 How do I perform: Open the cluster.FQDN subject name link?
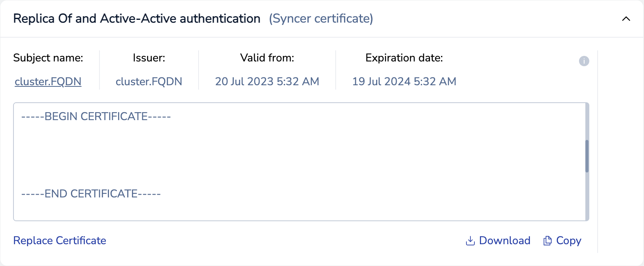coord(48,82)
